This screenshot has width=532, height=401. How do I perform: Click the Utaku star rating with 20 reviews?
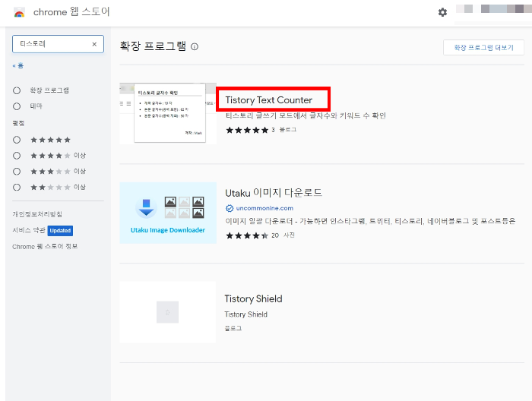point(247,235)
